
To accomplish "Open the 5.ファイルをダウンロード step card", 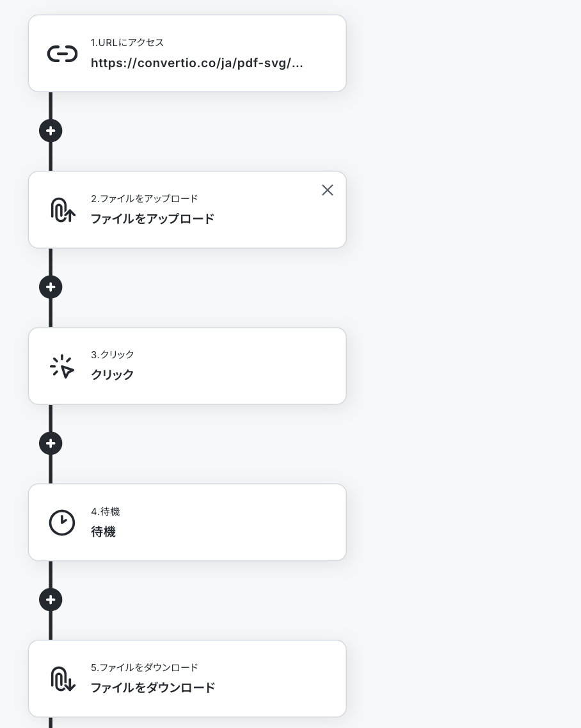I will (187, 679).
